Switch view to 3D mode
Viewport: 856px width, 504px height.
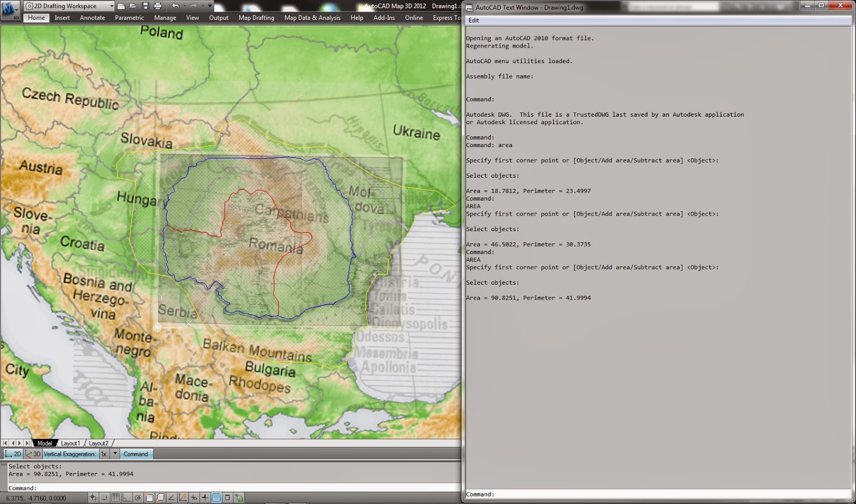pos(33,454)
